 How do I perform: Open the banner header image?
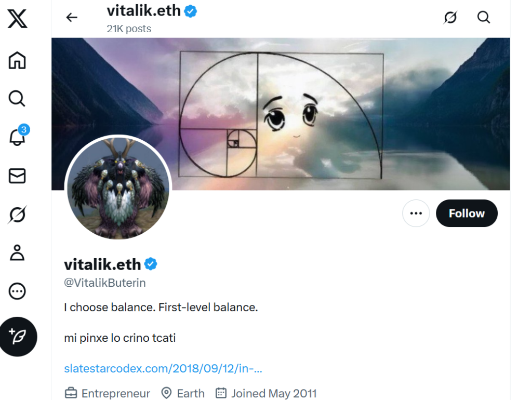tap(281, 114)
